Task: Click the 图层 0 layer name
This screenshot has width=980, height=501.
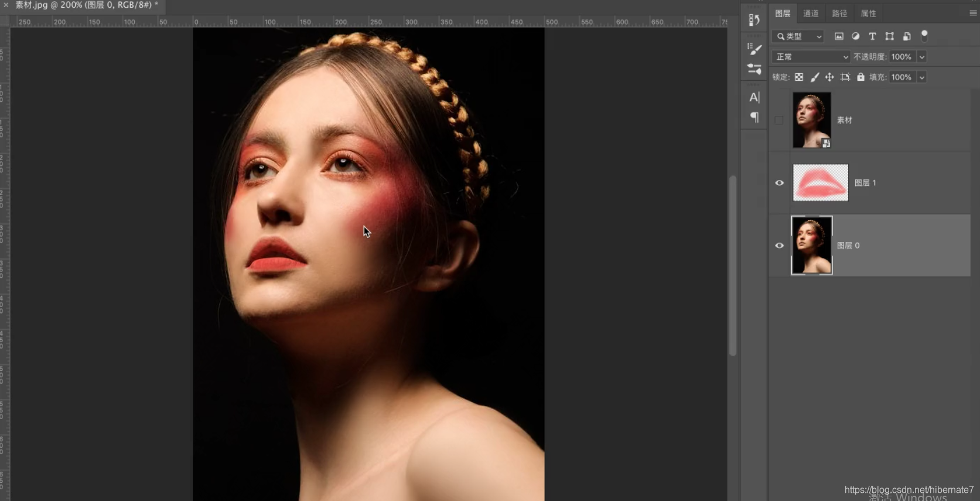Action: (848, 246)
